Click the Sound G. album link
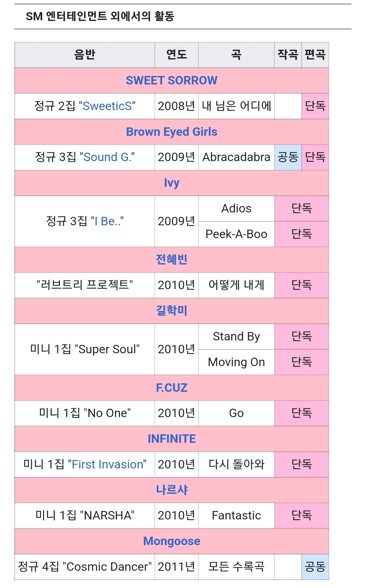 tap(107, 157)
